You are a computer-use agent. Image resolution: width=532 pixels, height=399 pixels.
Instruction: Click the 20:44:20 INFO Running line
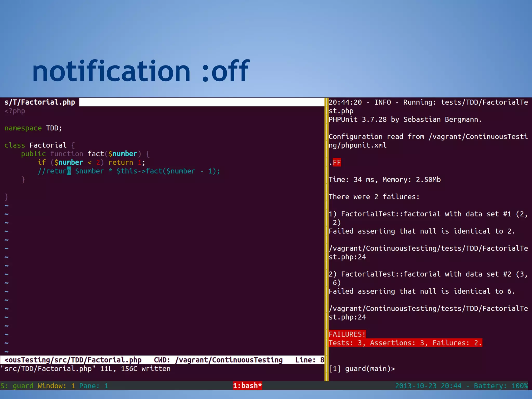coord(428,107)
